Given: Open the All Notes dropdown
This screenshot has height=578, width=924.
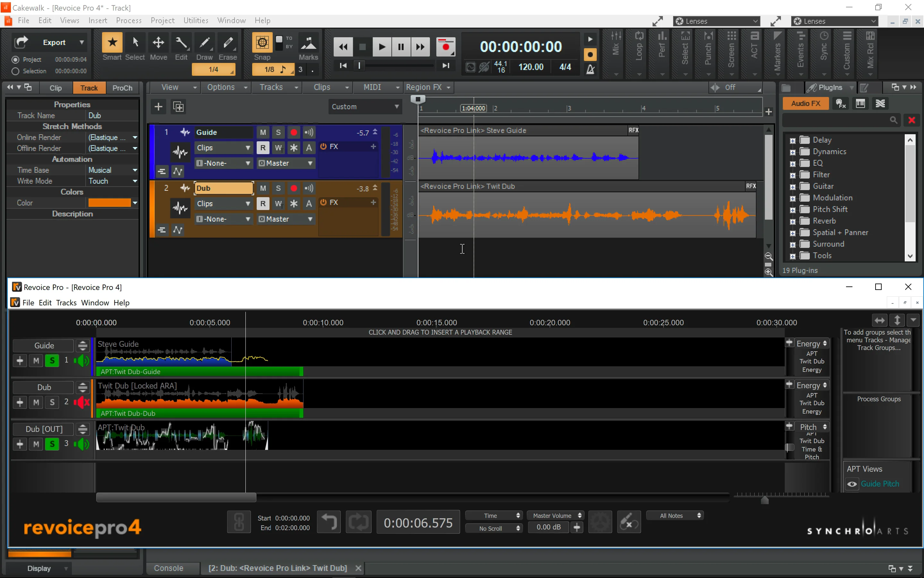Looking at the screenshot, I should (x=675, y=516).
